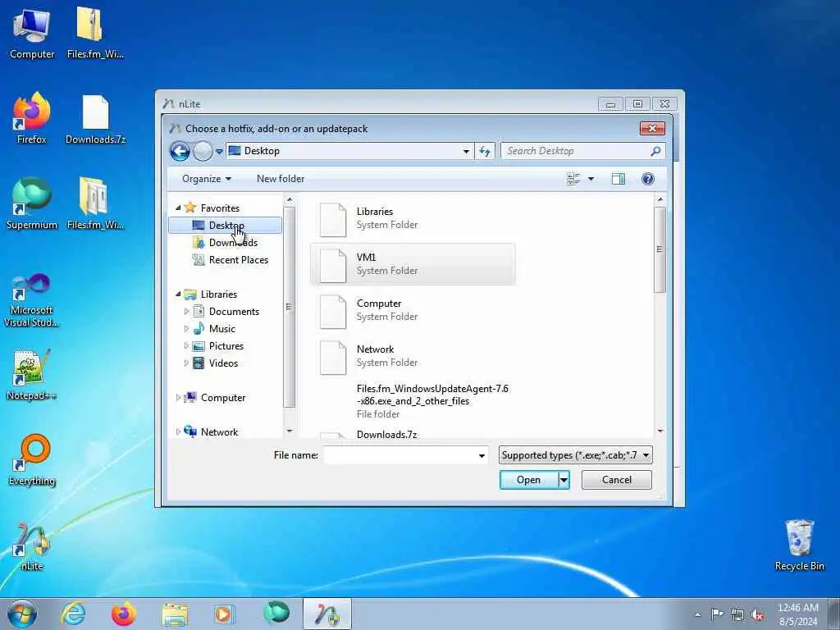This screenshot has width=840, height=630.
Task: Select the Microsoft Visual Studio desktop shortcut
Action: (32, 300)
